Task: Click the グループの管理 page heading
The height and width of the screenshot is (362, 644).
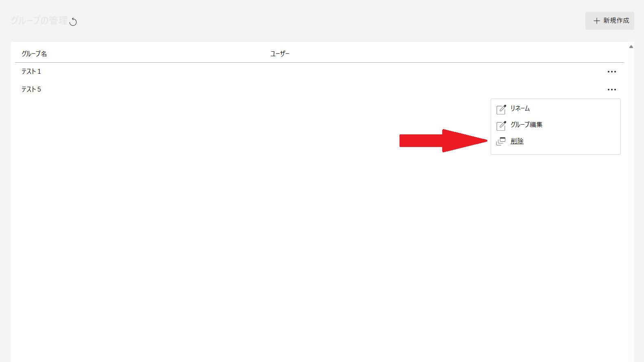Action: 39,21
